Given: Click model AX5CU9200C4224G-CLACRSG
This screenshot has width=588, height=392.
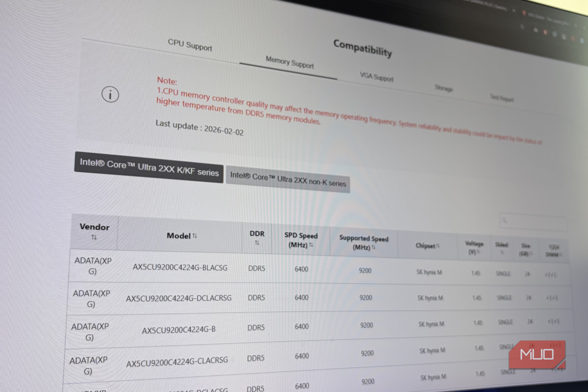Looking at the screenshot, I should click(x=177, y=362).
